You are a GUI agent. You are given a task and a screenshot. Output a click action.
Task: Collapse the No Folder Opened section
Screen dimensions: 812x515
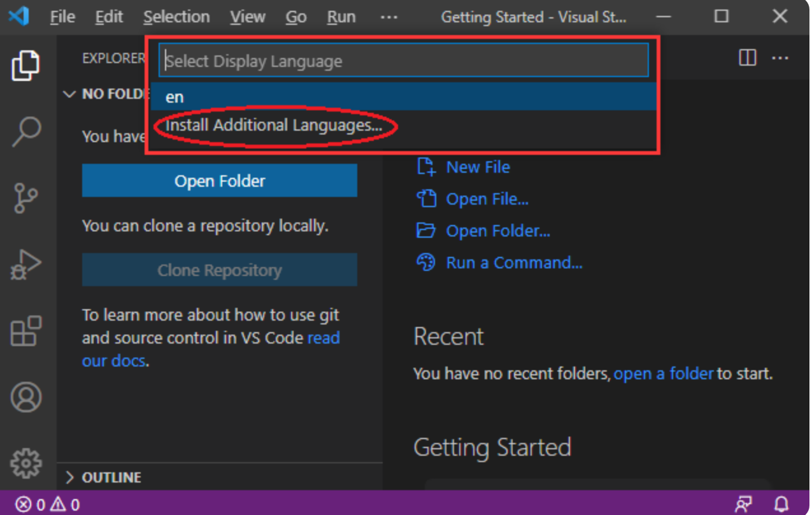70,94
